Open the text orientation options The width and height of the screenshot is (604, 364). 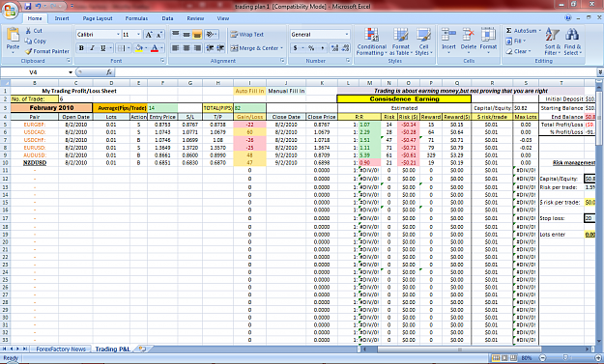[212, 34]
